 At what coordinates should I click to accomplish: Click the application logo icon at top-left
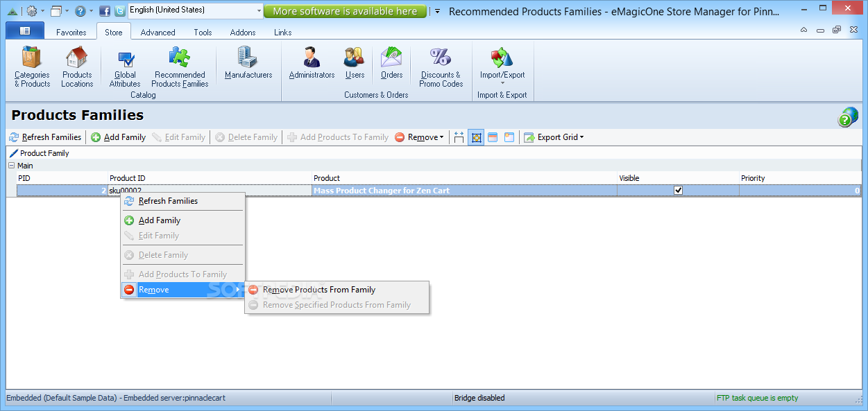coord(12,11)
